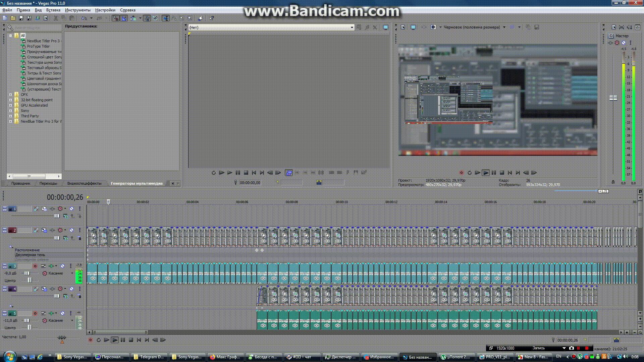Activate the Zoom Edit tool
The width and height of the screenshot is (644, 362).
coord(190,18)
